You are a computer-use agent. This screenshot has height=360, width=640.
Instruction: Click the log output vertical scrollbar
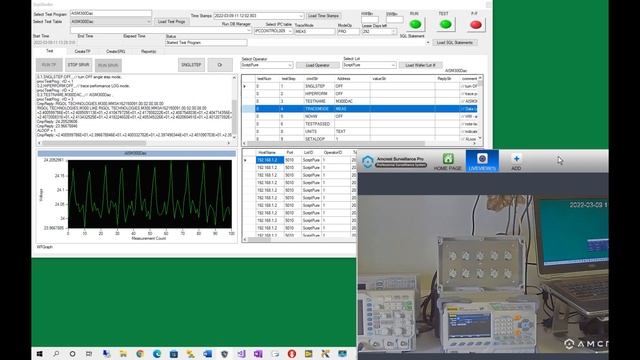point(234,107)
